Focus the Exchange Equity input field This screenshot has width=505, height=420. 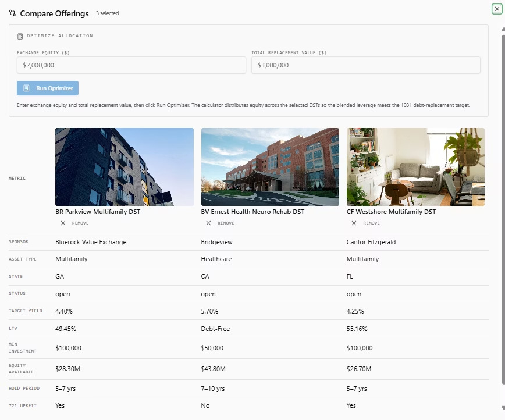(x=131, y=65)
